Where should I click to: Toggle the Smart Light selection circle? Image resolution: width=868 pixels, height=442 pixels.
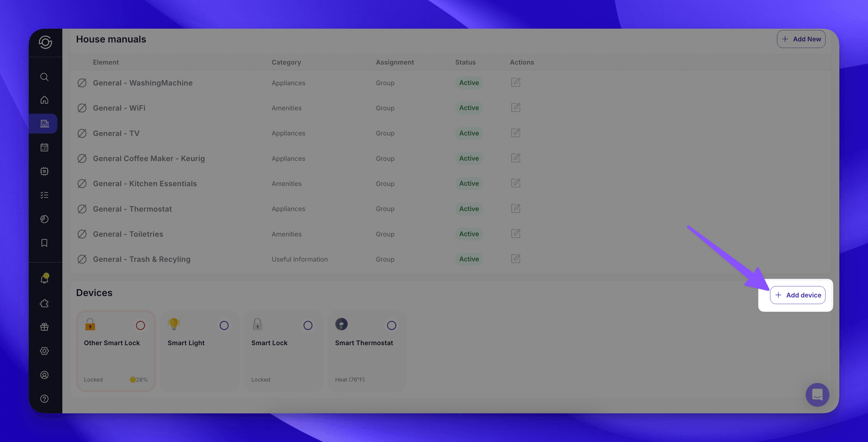click(224, 325)
